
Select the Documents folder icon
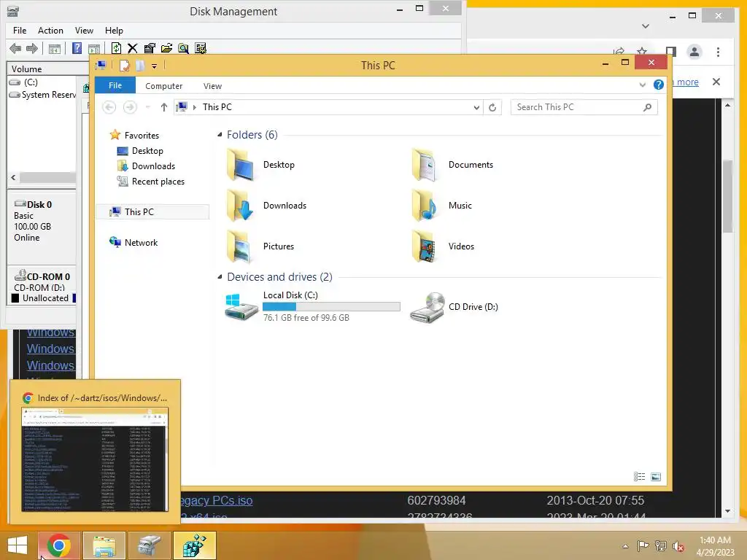(x=425, y=164)
